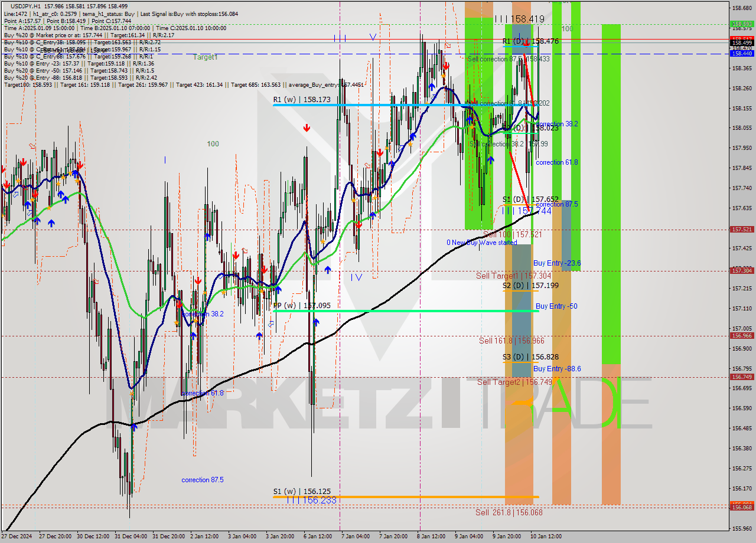Image resolution: width=756 pixels, height=543 pixels.
Task: Click the 'Buy Entry -50' label
Action: (x=556, y=306)
